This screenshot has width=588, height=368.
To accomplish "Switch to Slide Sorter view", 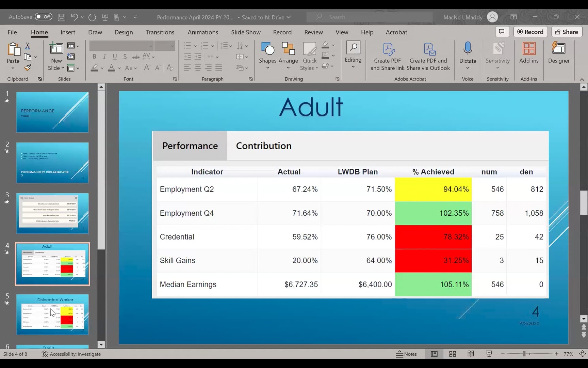I will pos(453,354).
